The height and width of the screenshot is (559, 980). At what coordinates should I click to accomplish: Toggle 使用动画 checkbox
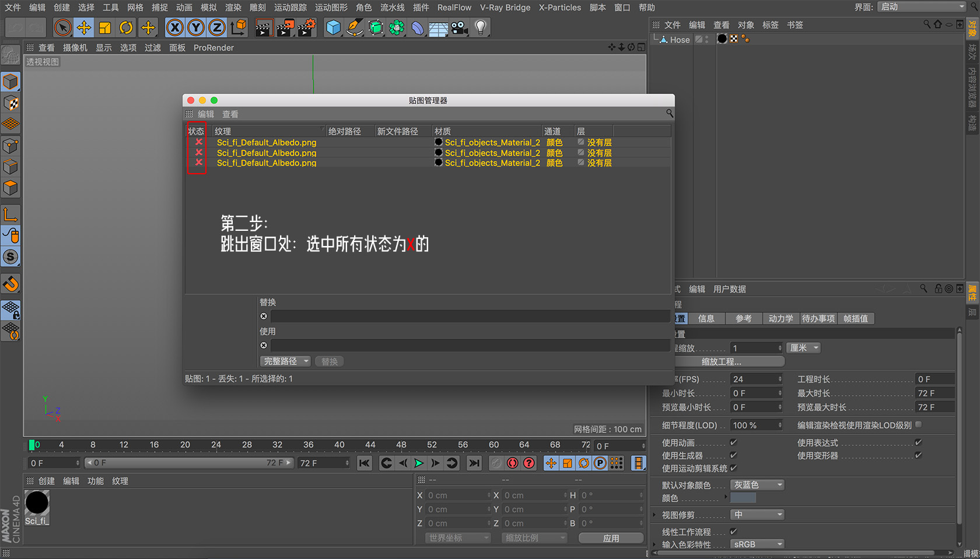click(733, 442)
